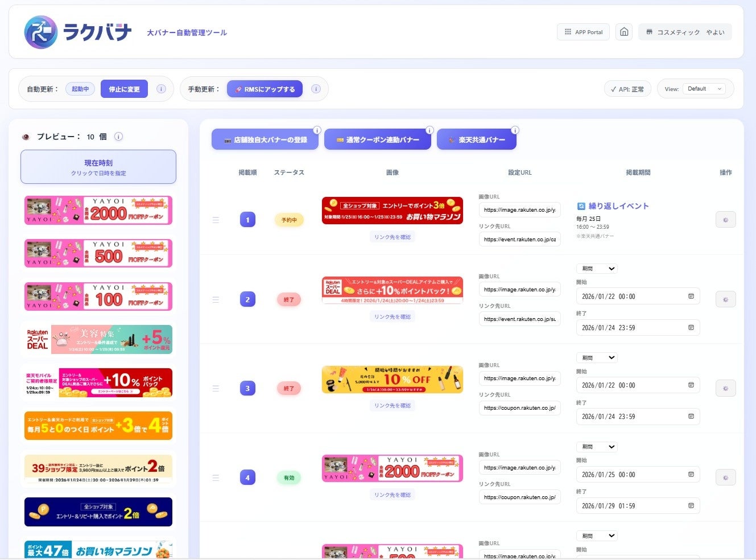Open the コスメティック やよい shop selector
Image resolution: width=756 pixels, height=560 pixels.
point(685,32)
